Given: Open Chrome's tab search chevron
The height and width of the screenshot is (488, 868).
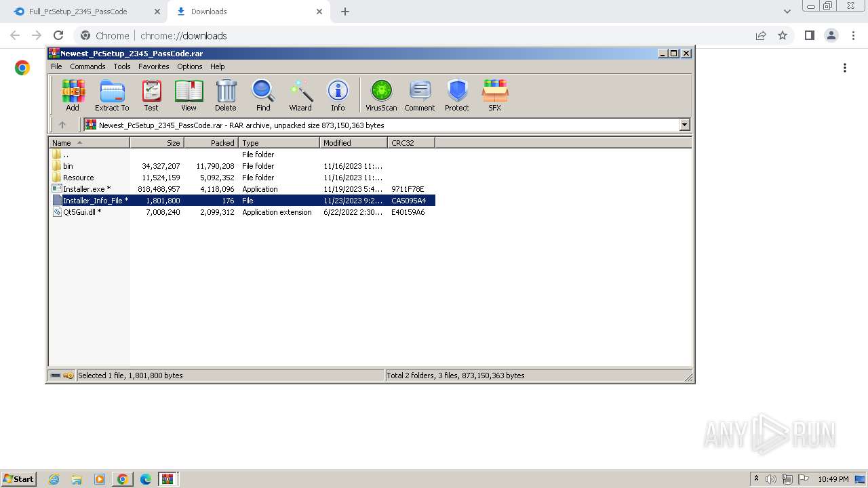Looking at the screenshot, I should [x=787, y=12].
